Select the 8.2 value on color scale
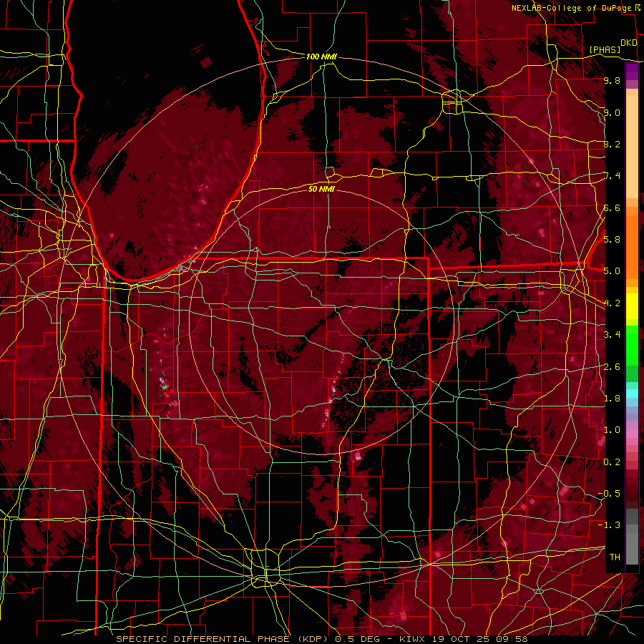 click(612, 145)
